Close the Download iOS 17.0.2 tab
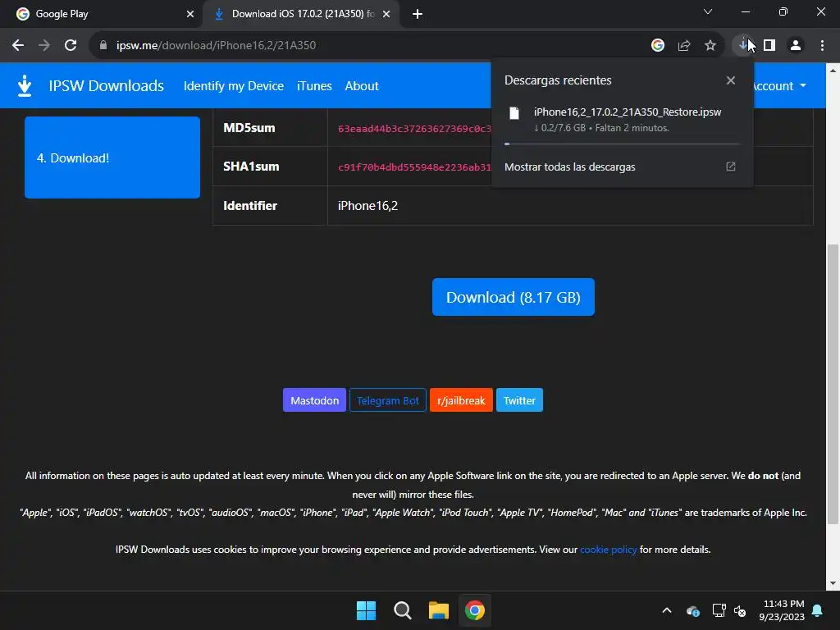 (x=386, y=14)
